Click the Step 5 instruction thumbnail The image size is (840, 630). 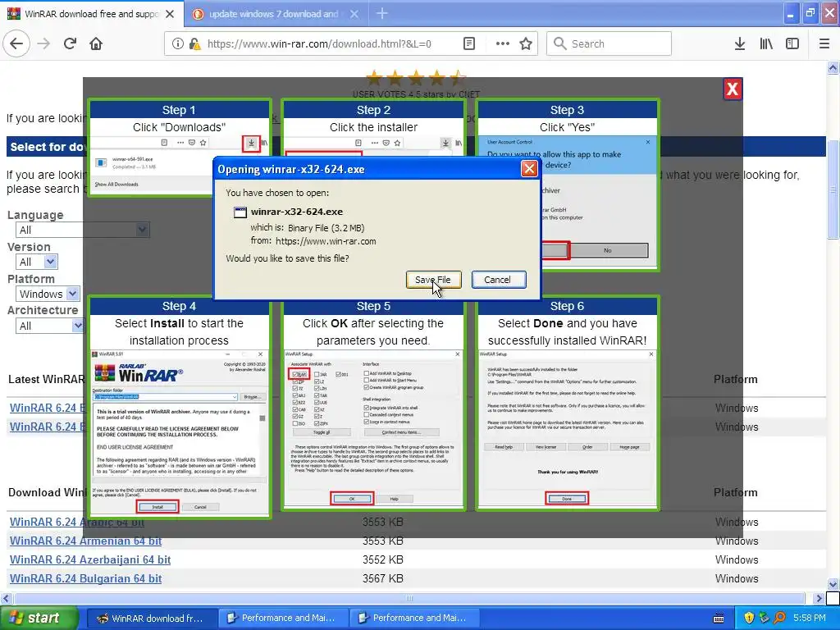[373, 402]
